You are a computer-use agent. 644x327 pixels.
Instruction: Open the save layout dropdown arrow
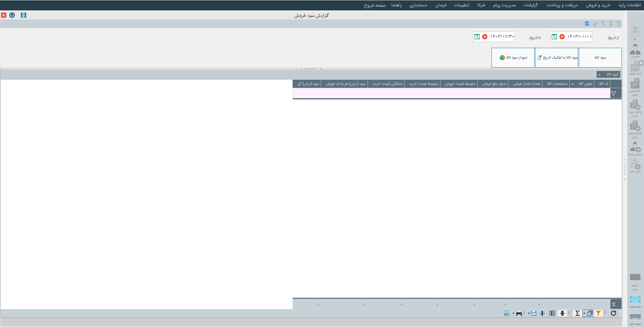tap(528, 314)
